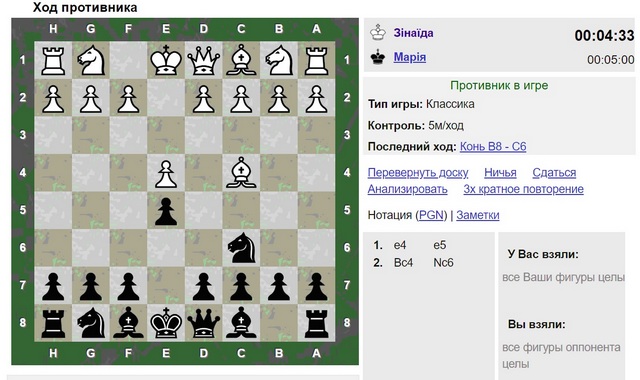Click the black pawn on C7
The image size is (640, 380).
click(x=241, y=286)
